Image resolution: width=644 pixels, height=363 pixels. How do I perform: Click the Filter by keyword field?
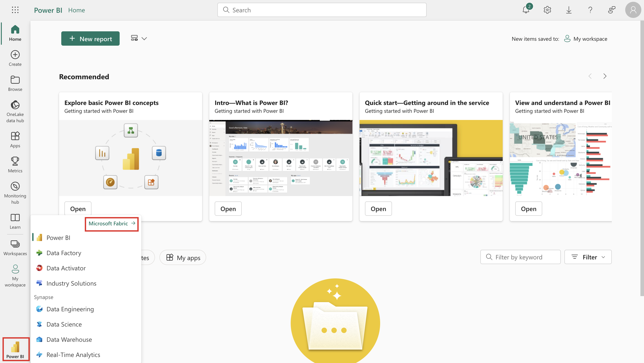[520, 257]
